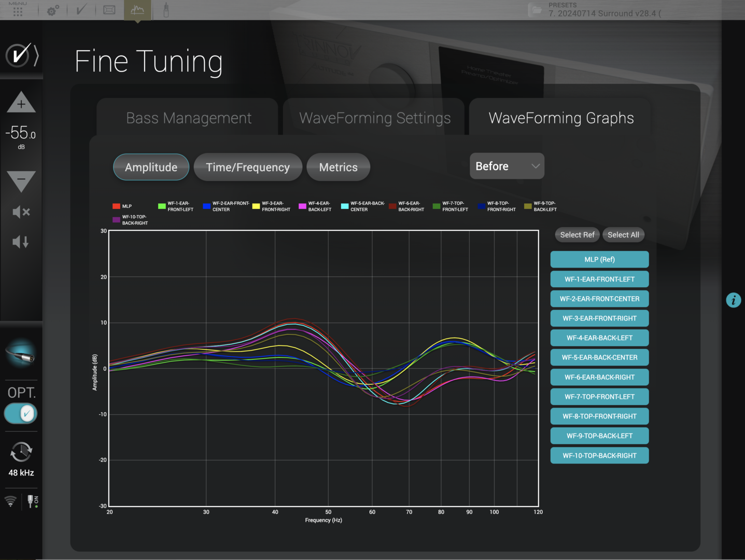The width and height of the screenshot is (745, 560).
Task: Click the Metrics button
Action: coord(338,167)
